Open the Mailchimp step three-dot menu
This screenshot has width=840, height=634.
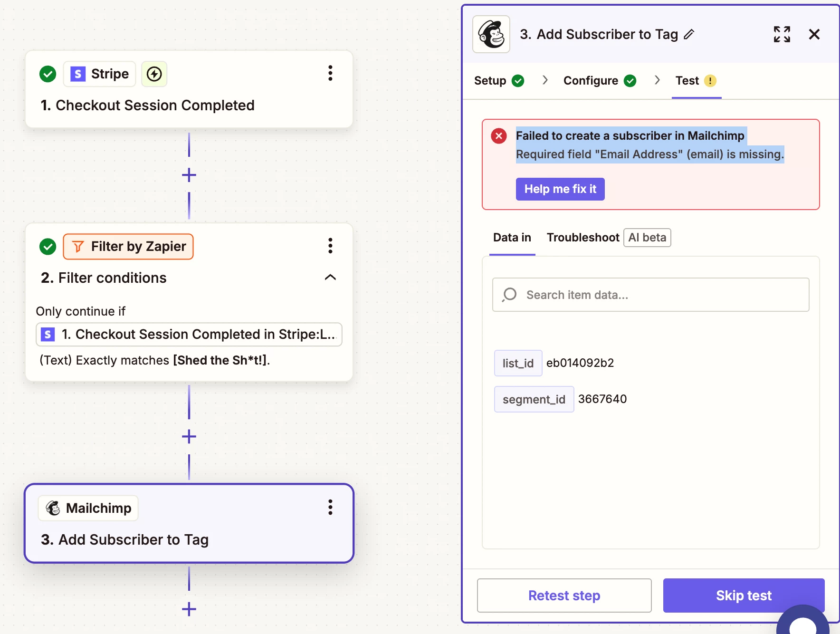[330, 507]
